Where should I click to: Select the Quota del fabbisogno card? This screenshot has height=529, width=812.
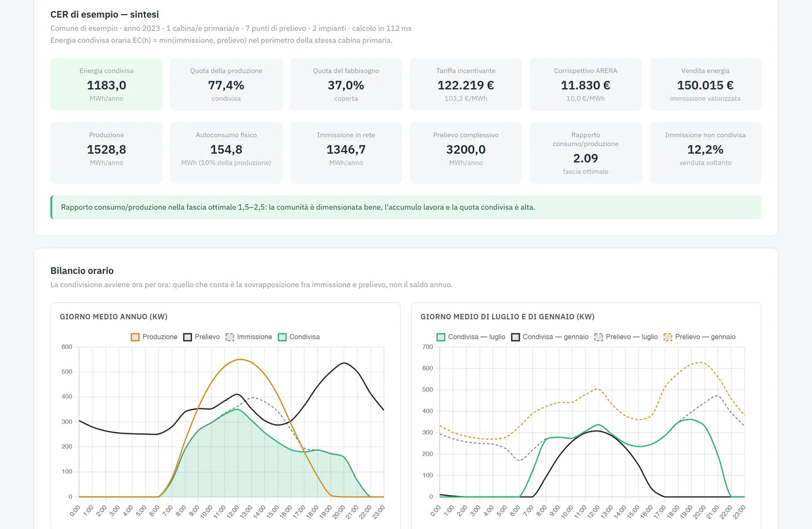coord(346,84)
